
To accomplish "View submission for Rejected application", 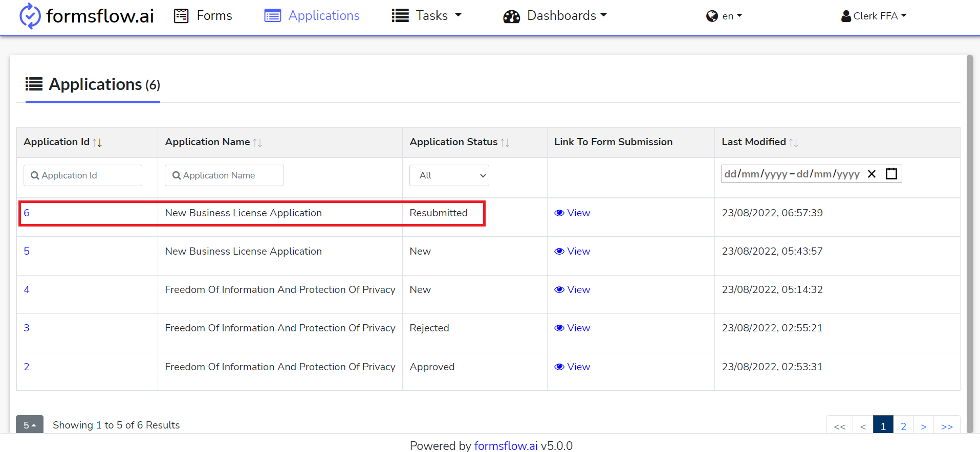I will pyautogui.click(x=572, y=328).
